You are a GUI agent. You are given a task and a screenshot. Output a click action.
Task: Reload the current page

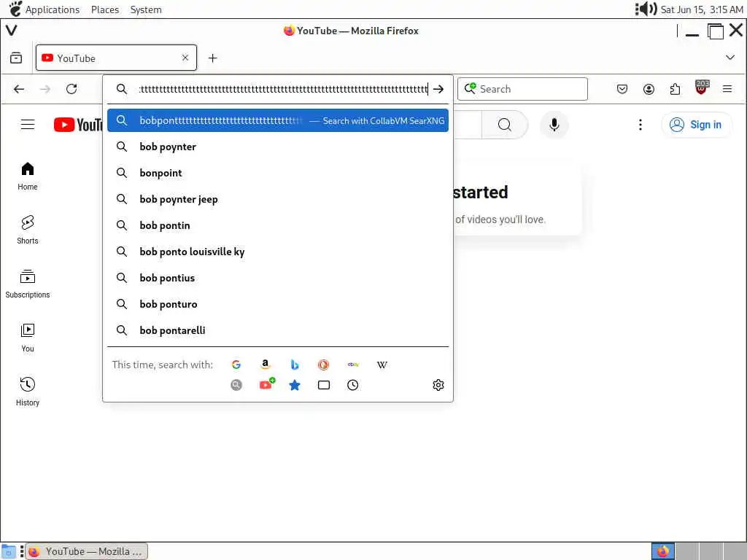(x=71, y=89)
